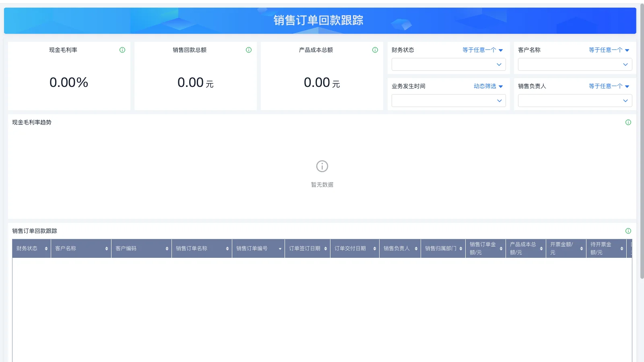Expand the 销售订单编号 column header menu
Image resolution: width=644 pixels, height=362 pixels.
(281, 249)
